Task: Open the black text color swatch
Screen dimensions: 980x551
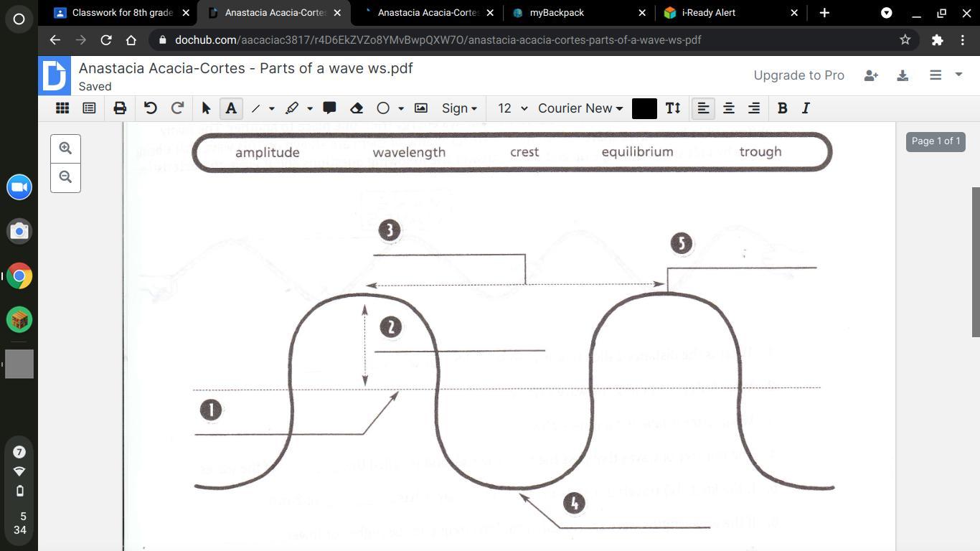Action: click(644, 108)
